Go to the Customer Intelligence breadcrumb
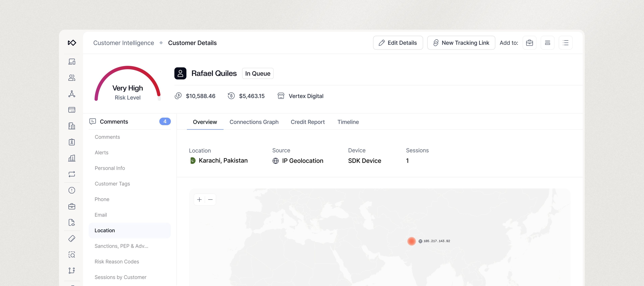The image size is (644, 286). pyautogui.click(x=123, y=43)
